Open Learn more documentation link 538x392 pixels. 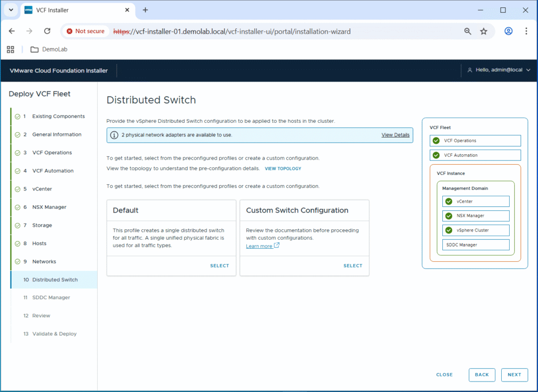(x=259, y=246)
